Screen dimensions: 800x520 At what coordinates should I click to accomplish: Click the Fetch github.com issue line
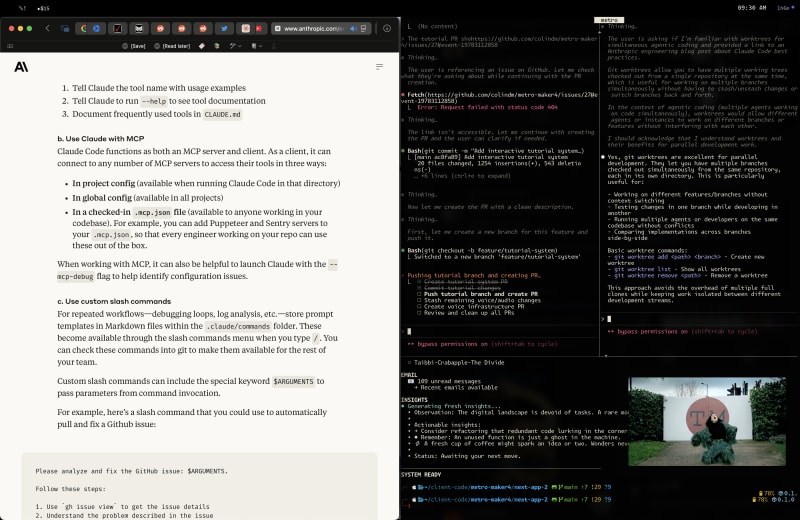tap(499, 97)
